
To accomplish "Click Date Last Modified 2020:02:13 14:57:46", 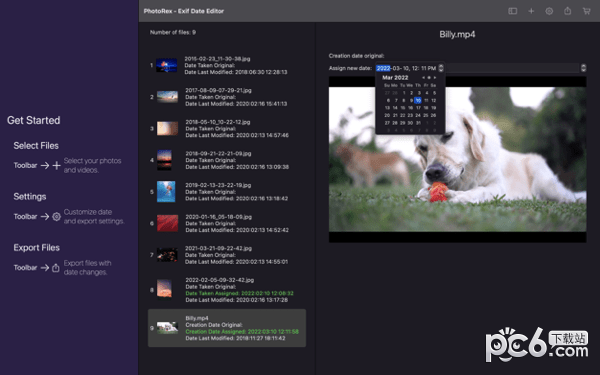I will coord(237,135).
